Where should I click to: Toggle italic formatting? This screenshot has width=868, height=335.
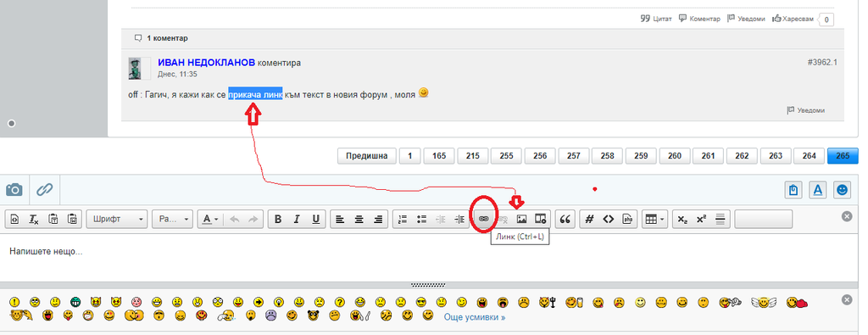pos(297,219)
